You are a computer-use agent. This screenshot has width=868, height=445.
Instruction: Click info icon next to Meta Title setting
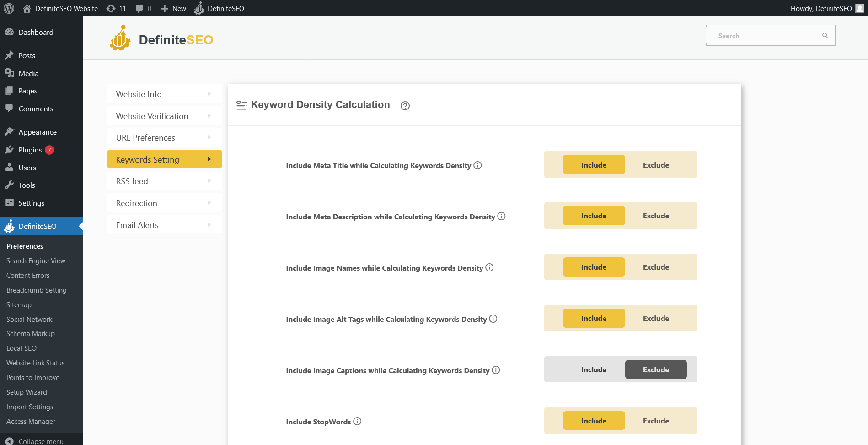[x=477, y=165]
